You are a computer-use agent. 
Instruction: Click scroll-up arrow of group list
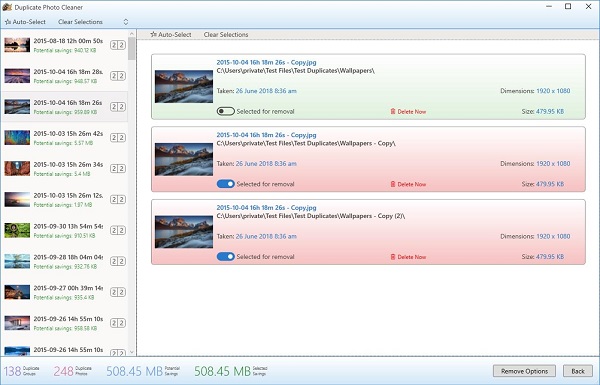[x=132, y=34]
